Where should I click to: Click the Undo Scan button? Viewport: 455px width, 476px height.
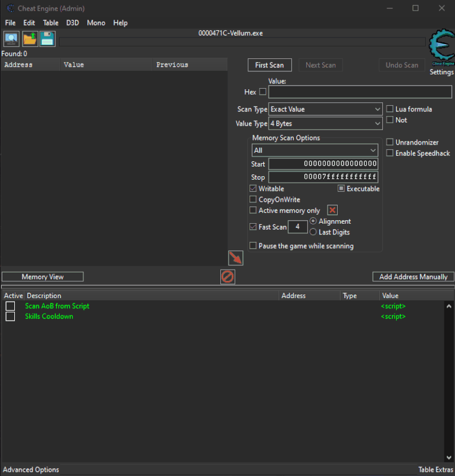tap(402, 65)
